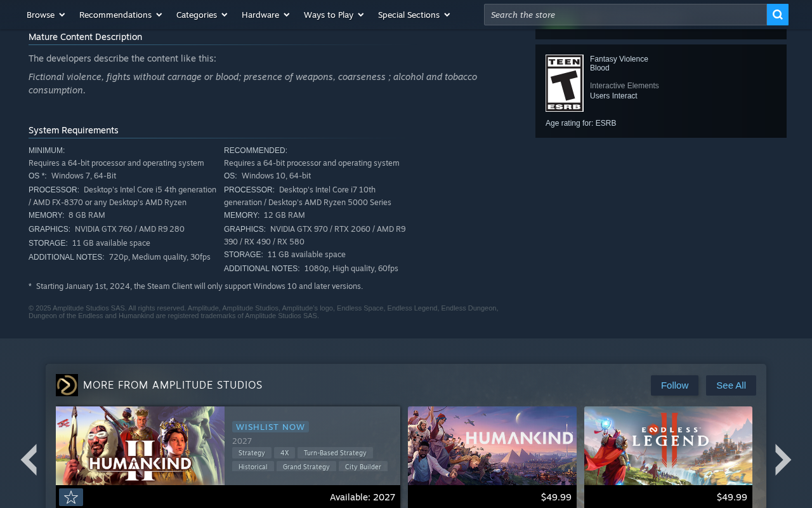Click the Fantasy Violence descriptor

(619, 59)
